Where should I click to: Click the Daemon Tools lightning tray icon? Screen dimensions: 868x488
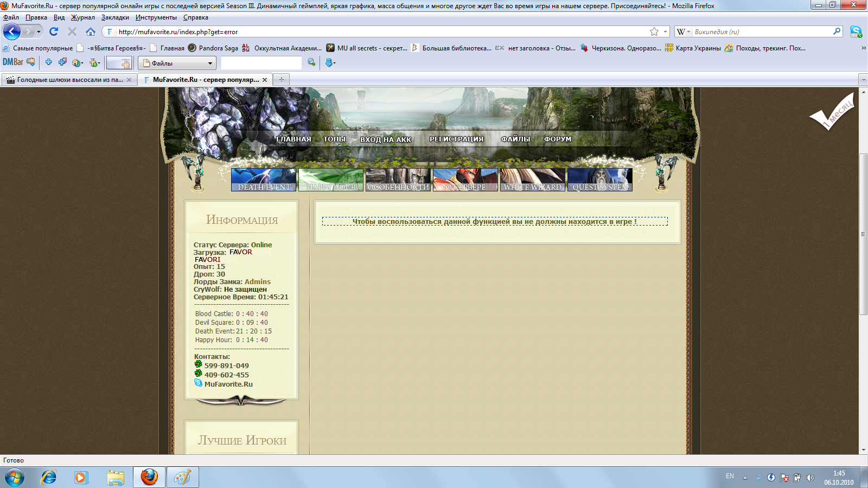click(x=771, y=478)
